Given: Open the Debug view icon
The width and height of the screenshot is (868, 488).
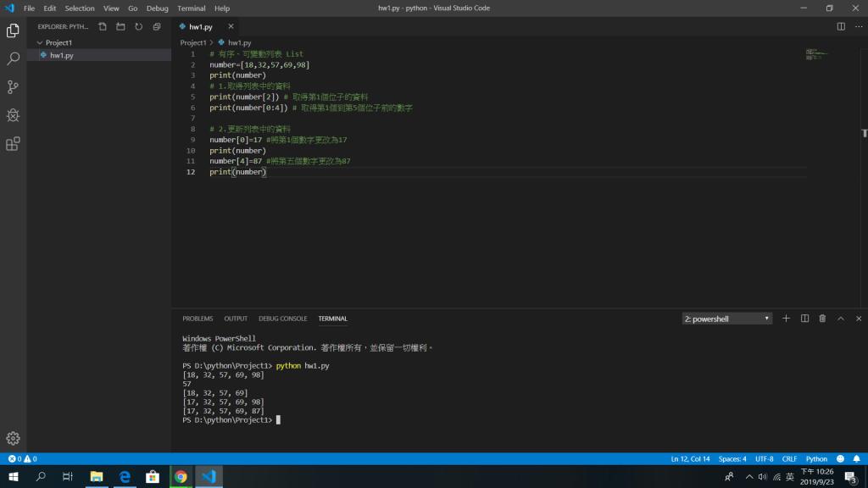Looking at the screenshot, I should pyautogui.click(x=13, y=115).
